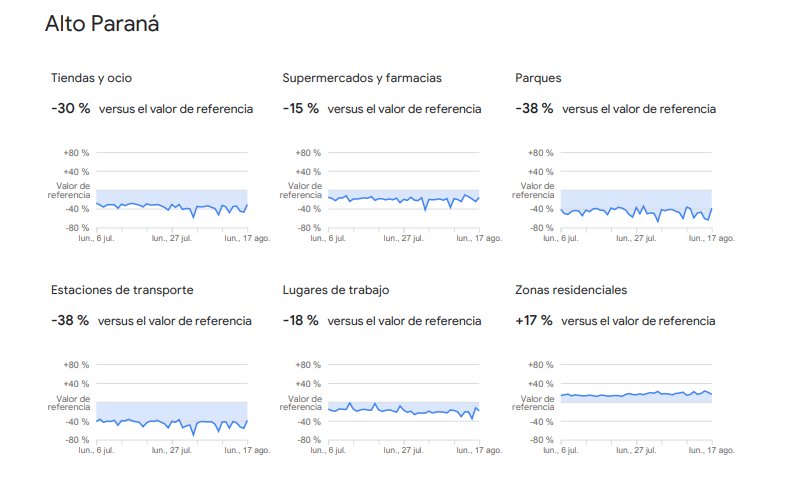
Task: Click the Estaciones de transporte title
Action: point(122,290)
